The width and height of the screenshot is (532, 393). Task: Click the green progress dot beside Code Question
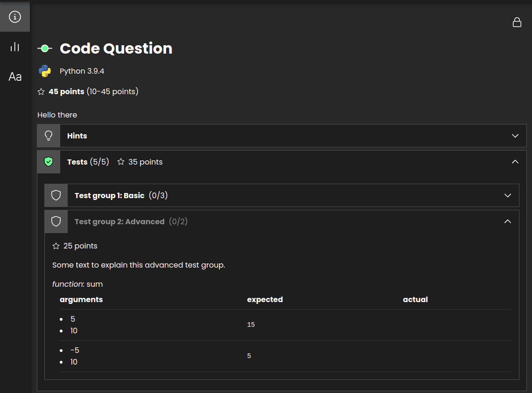[x=44, y=48]
